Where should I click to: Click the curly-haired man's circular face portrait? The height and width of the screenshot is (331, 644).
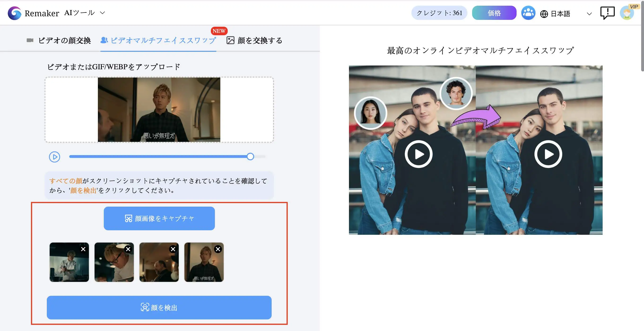[x=456, y=93]
